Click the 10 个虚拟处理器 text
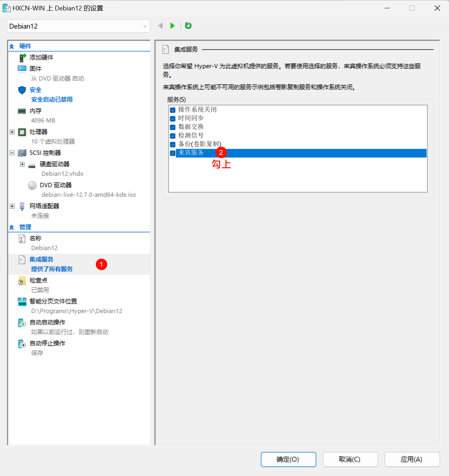Viewport: 449px width, 476px height. click(x=53, y=141)
